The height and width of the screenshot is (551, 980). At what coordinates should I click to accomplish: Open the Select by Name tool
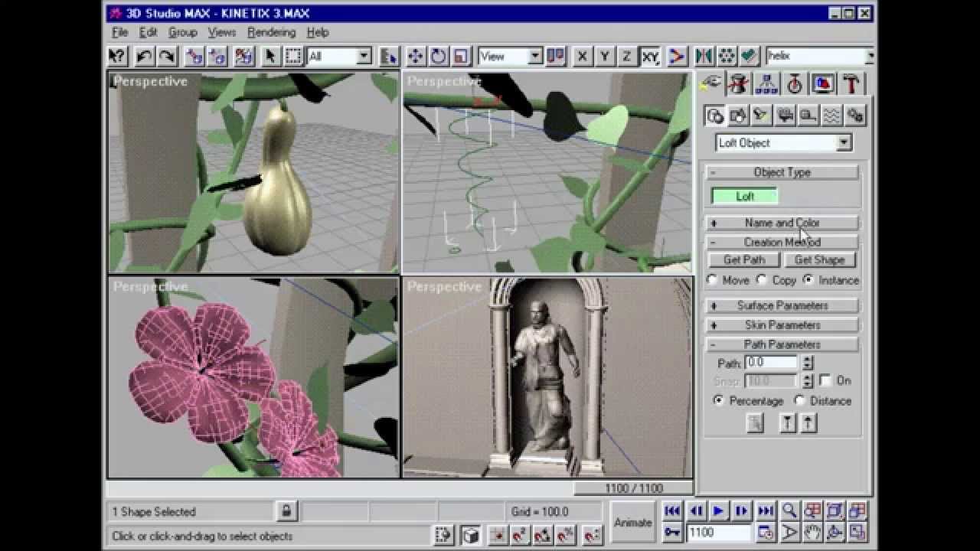click(x=389, y=56)
